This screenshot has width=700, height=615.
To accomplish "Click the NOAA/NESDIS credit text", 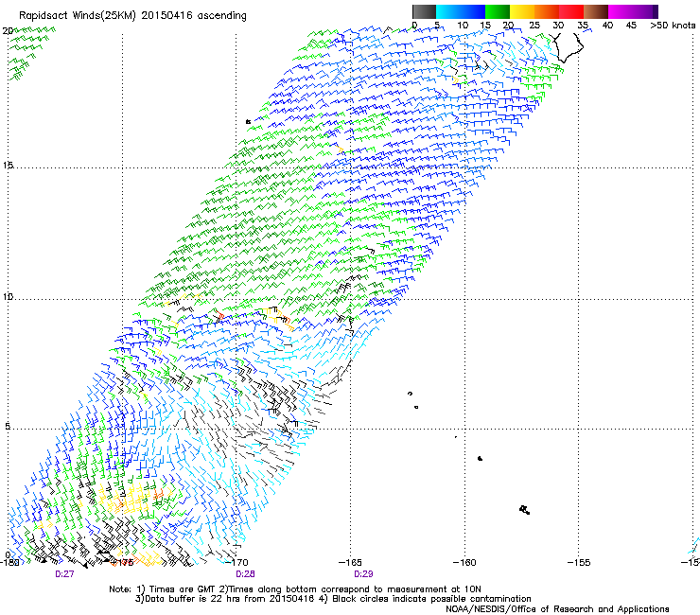I will pyautogui.click(x=557, y=609).
